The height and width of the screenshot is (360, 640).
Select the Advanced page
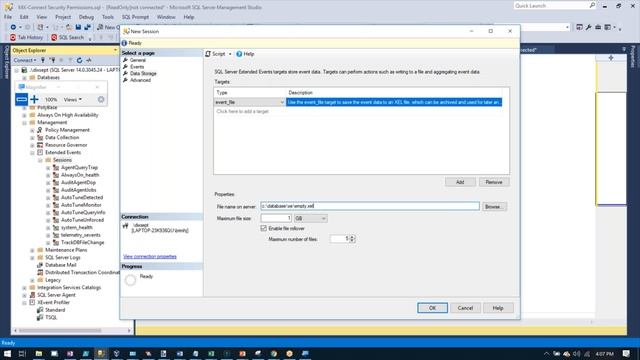click(140, 80)
